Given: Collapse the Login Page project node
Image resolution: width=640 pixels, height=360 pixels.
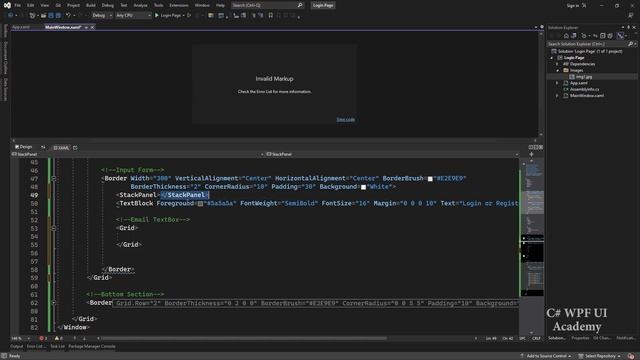Looking at the screenshot, I should (x=552, y=58).
